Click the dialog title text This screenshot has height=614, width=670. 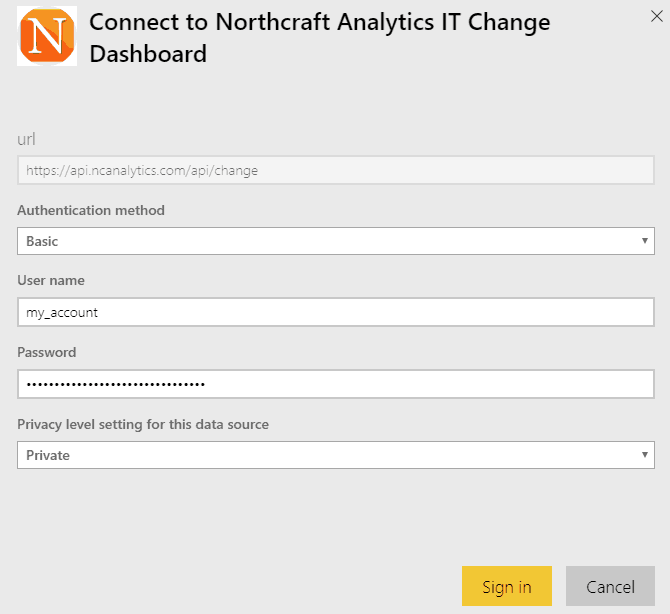(x=320, y=38)
